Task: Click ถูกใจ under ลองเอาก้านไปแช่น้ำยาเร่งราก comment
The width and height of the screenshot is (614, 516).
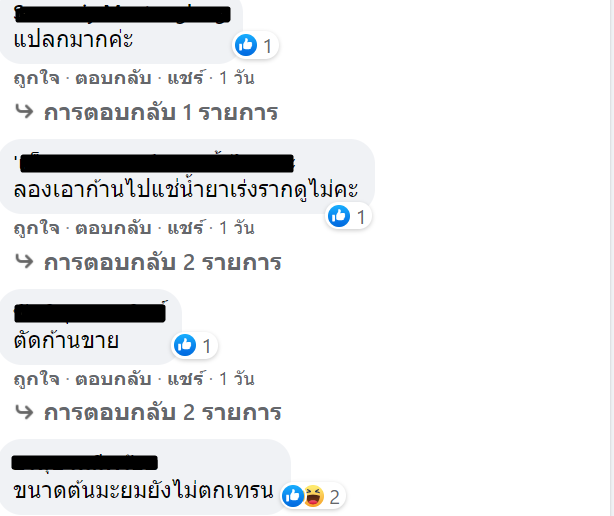Action: (x=37, y=228)
